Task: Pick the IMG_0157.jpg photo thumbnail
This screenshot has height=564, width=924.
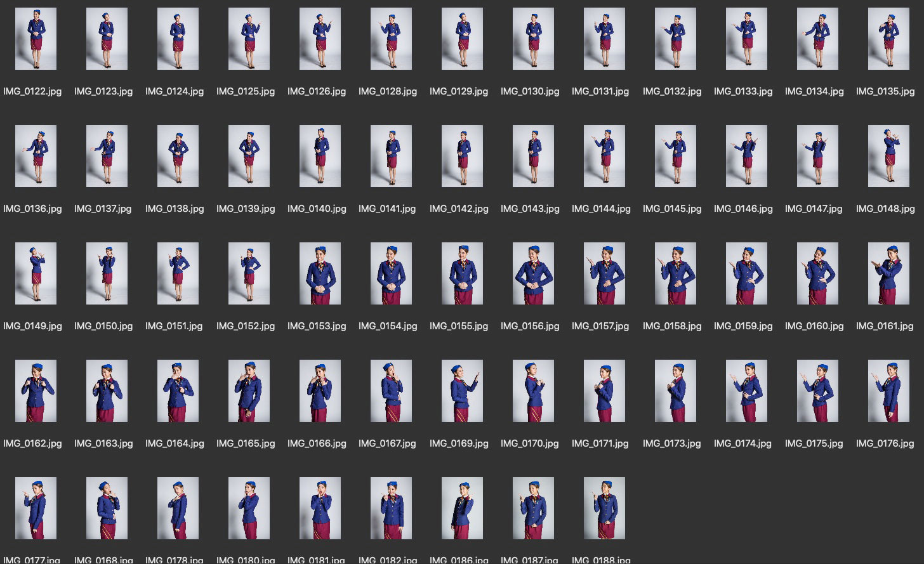Action: pyautogui.click(x=604, y=273)
